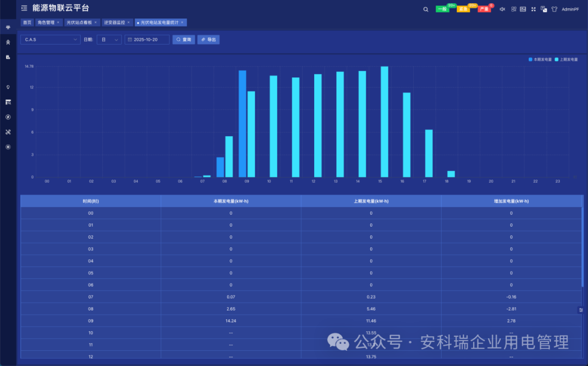Expand the 日 date type dropdown
This screenshot has height=366, width=588.
coord(109,40)
